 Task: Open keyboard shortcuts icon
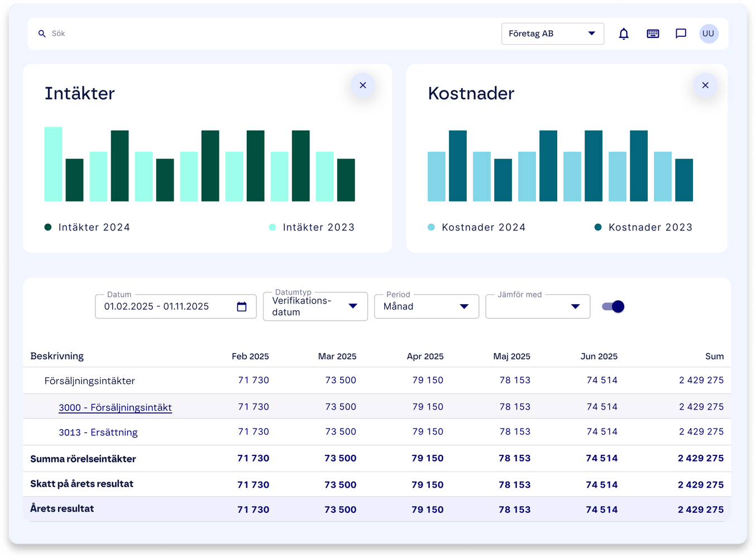pos(653,34)
